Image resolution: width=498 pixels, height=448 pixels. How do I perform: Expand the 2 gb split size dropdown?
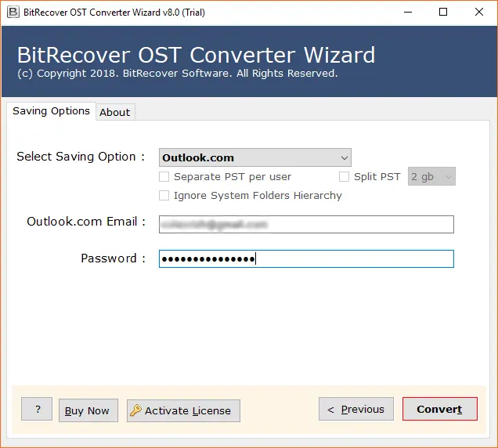pos(431,176)
